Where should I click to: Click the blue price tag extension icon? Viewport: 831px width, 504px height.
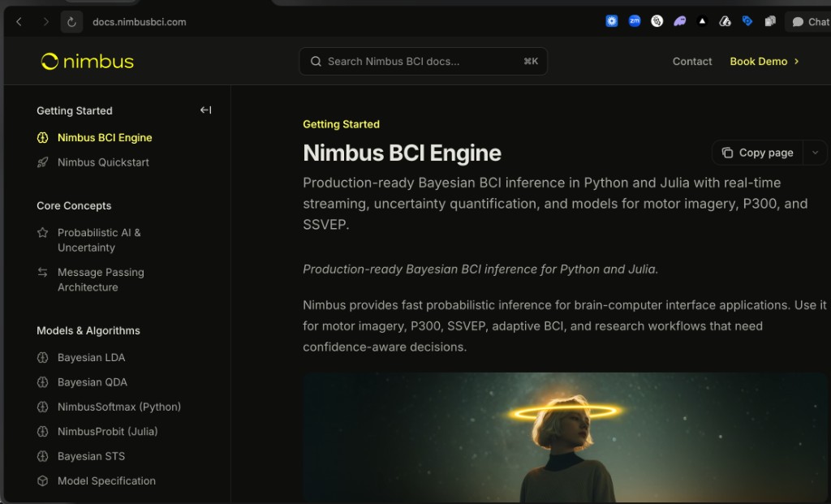point(747,21)
